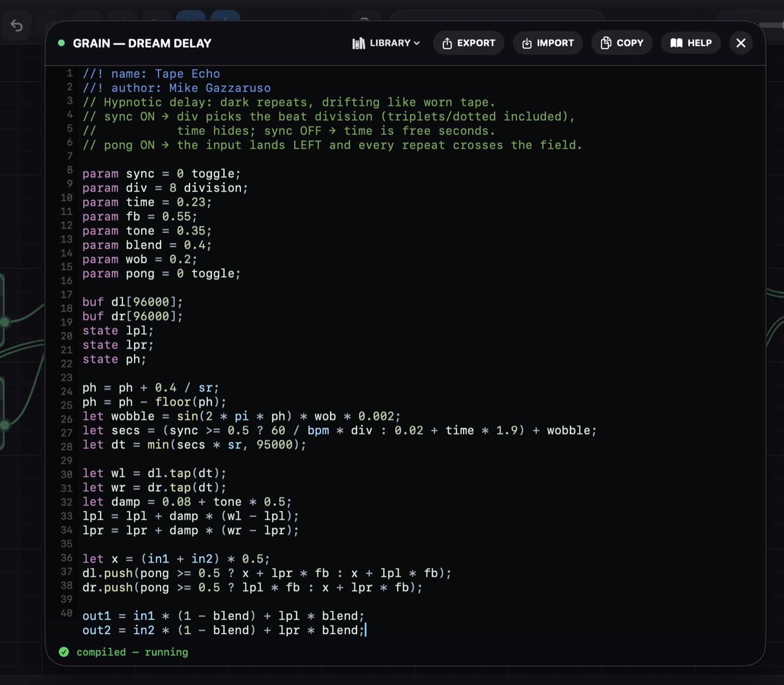Screen dimensions: 784x685
Task: Place cursor on 'param wob = 0.2;'
Action: pyautogui.click(x=140, y=259)
